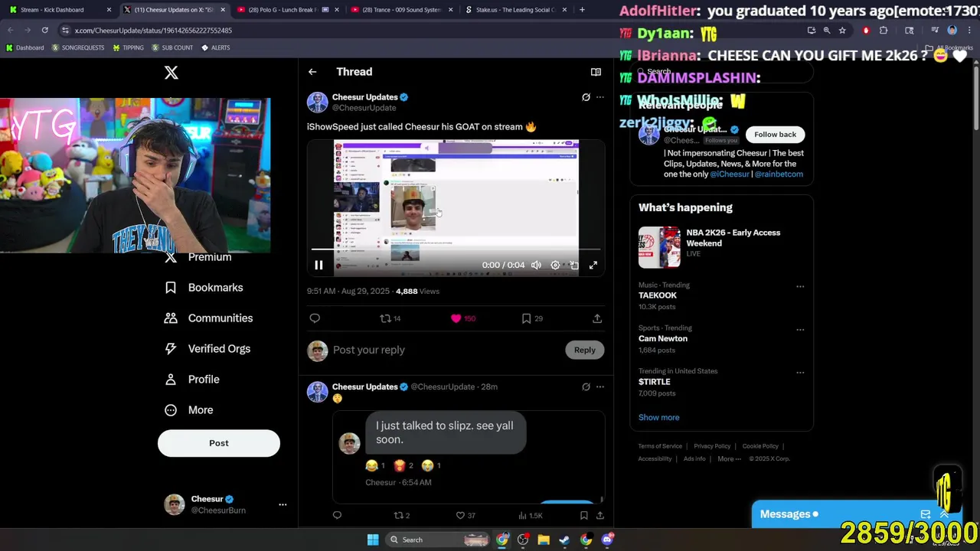
Task: Seek along the video progress bar
Action: click(456, 249)
